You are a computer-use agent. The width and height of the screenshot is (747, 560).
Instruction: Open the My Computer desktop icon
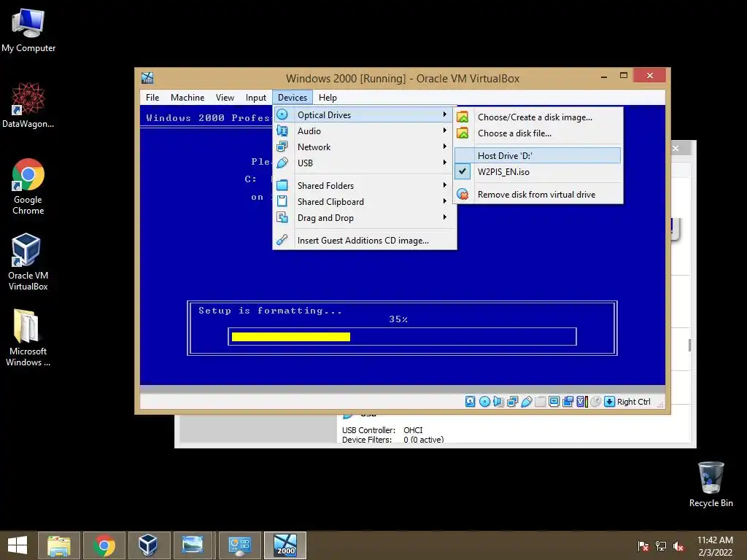[x=28, y=31]
